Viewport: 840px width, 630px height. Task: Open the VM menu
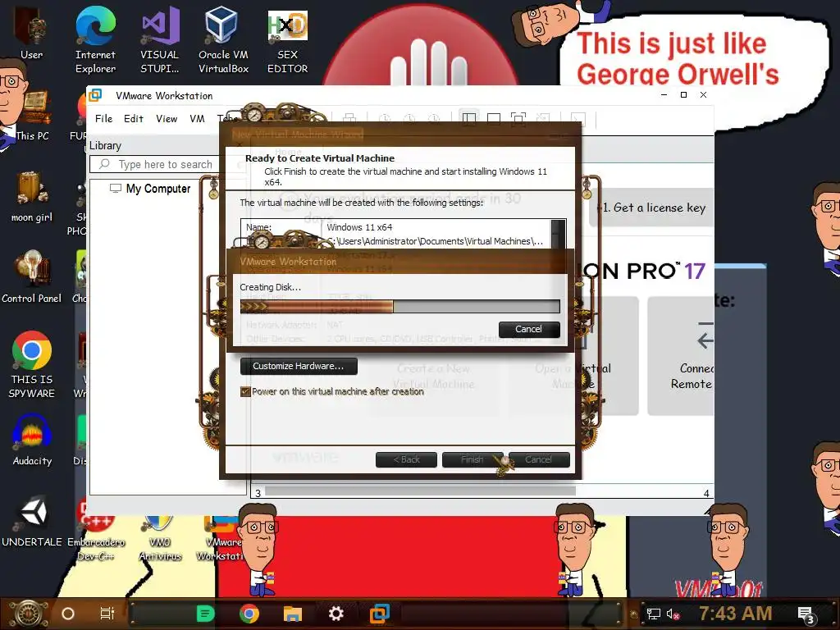(x=197, y=118)
